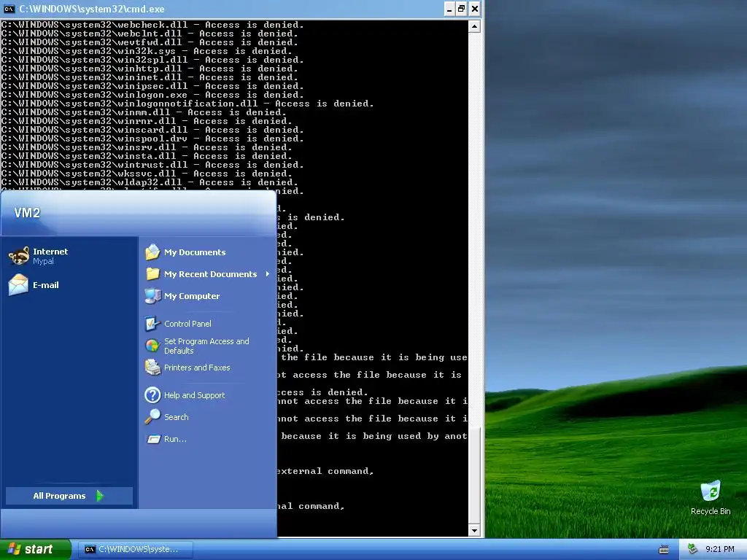Click the start button text
The image size is (747, 560).
38,549
